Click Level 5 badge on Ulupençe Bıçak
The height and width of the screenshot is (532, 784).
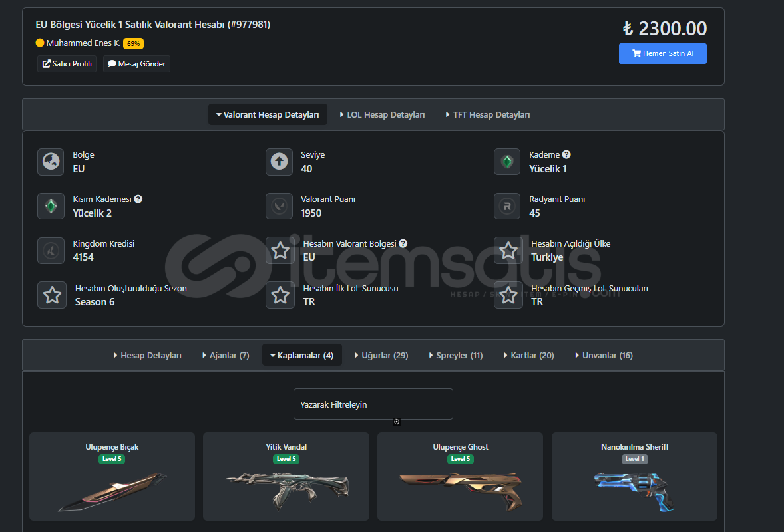click(x=112, y=459)
